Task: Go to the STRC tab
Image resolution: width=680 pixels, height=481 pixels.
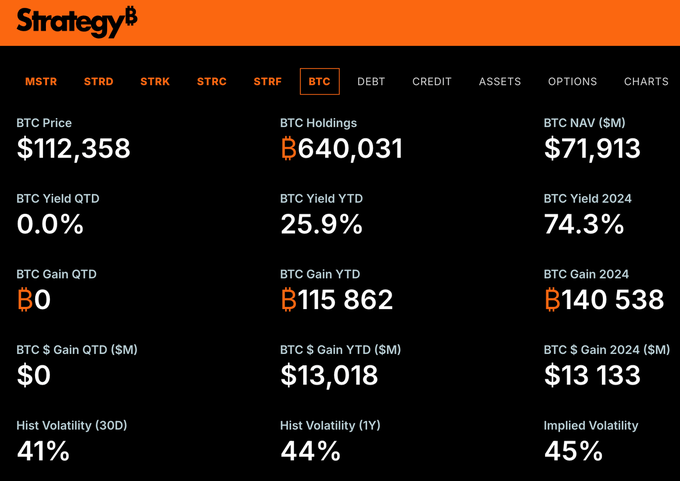Action: (212, 81)
